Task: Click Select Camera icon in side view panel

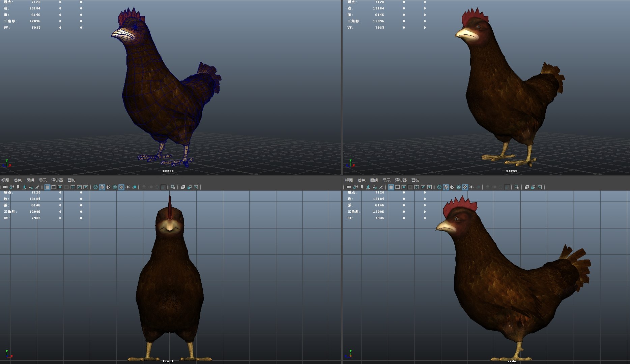Action: (x=349, y=187)
